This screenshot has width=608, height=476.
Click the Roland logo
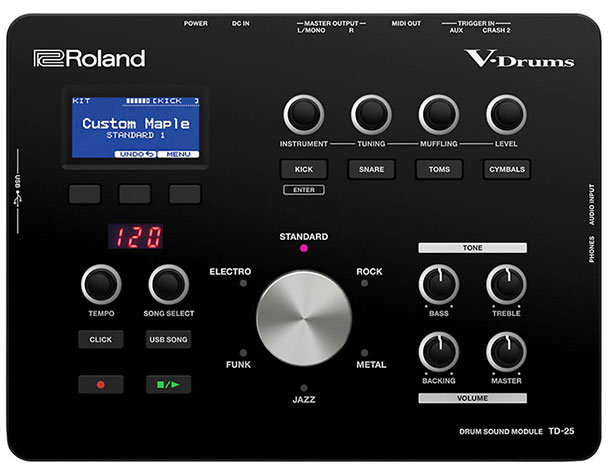coord(89,58)
